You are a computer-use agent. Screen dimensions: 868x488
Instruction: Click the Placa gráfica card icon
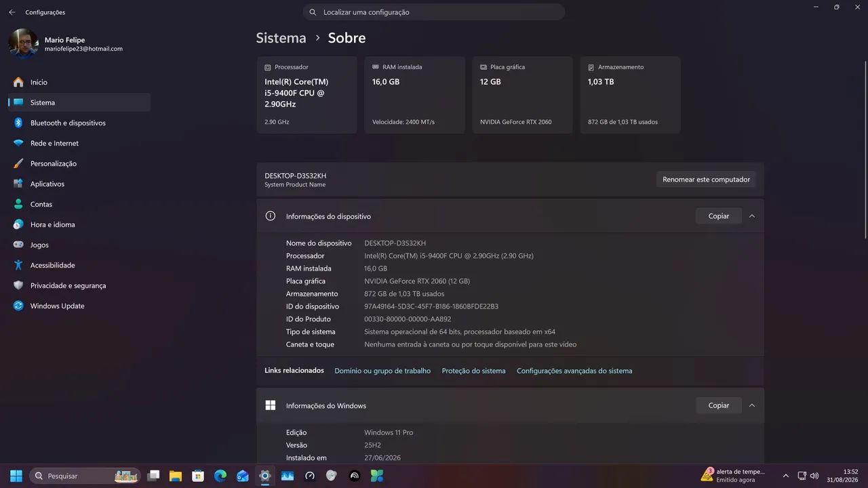click(x=484, y=67)
